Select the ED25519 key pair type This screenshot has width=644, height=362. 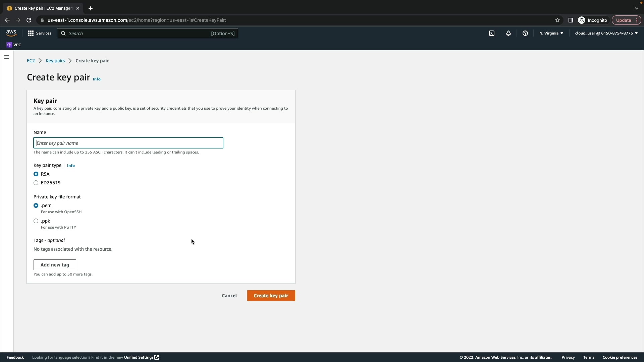pyautogui.click(x=36, y=183)
